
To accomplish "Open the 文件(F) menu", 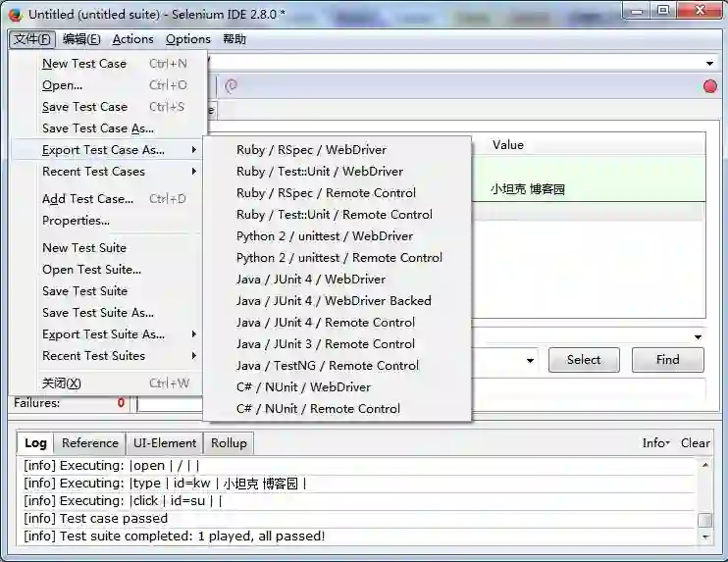I will click(x=32, y=39).
